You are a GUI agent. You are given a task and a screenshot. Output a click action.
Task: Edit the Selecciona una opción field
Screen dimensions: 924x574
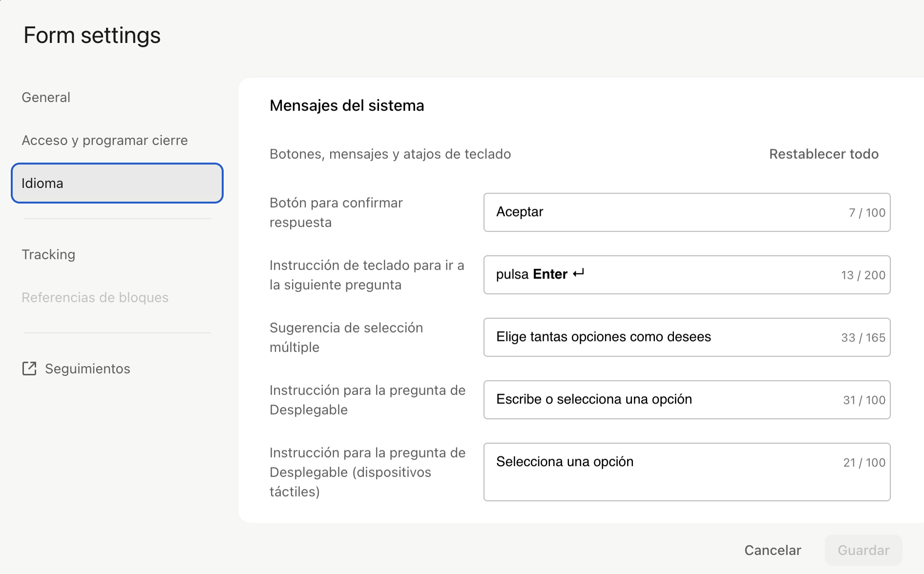coord(687,472)
